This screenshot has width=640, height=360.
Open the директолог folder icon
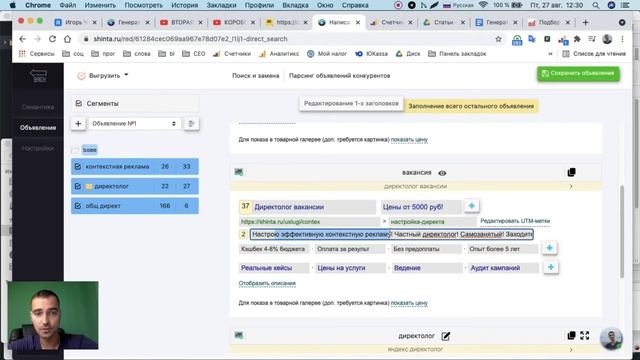(x=89, y=186)
